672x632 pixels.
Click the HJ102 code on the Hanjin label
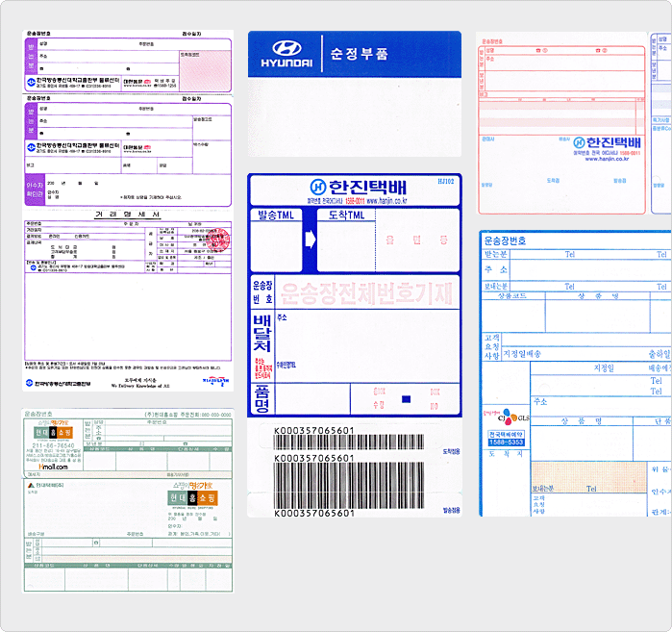coord(446,182)
